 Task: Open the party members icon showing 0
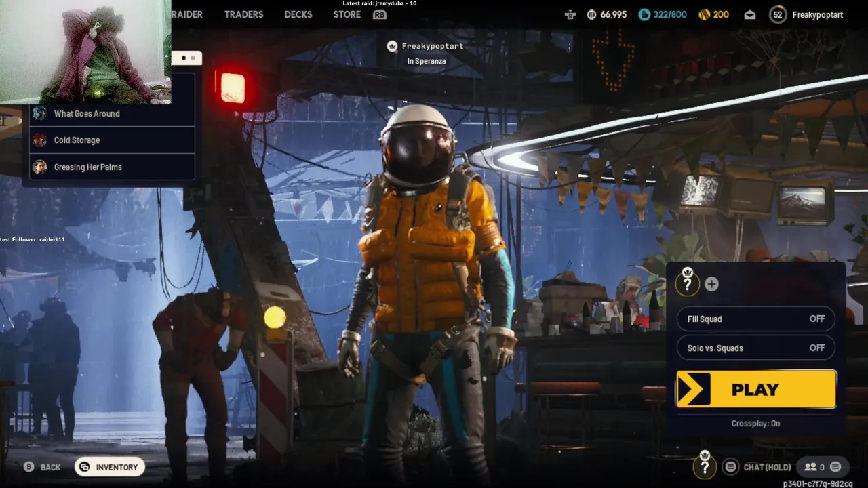click(x=814, y=467)
